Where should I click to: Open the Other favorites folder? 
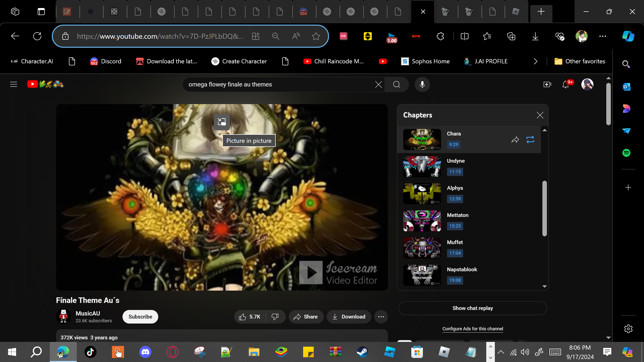(580, 61)
